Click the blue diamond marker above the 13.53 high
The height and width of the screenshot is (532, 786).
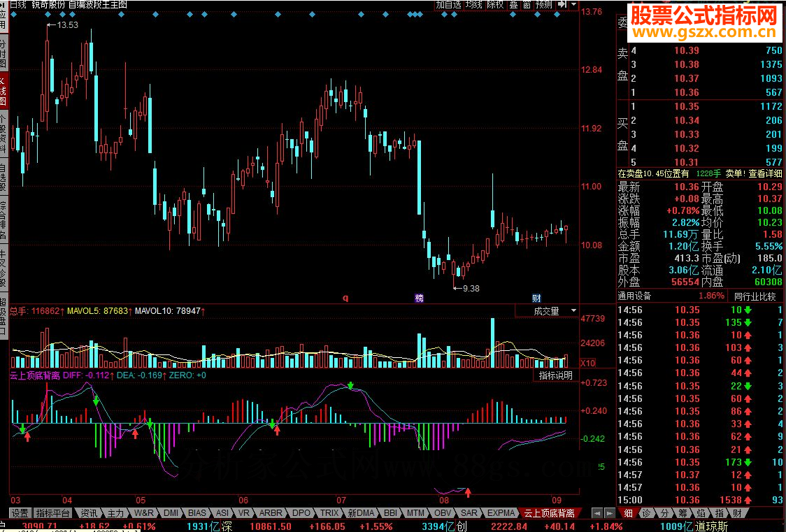tap(48, 13)
